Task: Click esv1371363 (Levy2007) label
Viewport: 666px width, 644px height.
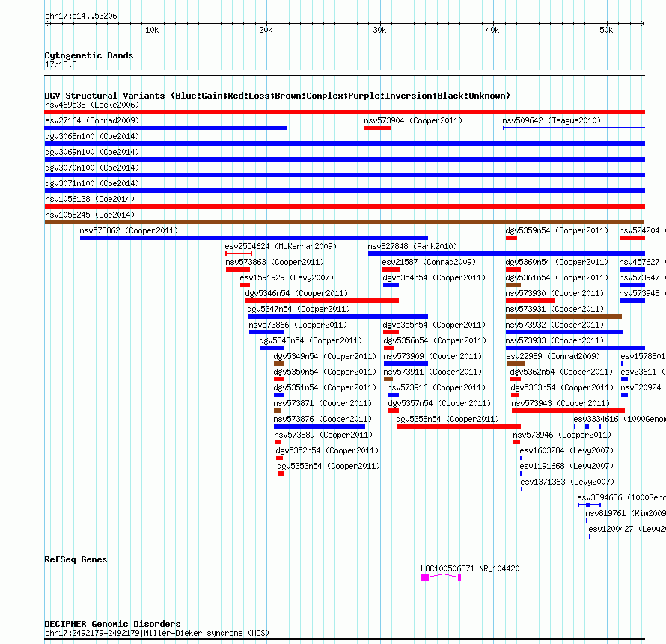Action: tap(567, 482)
